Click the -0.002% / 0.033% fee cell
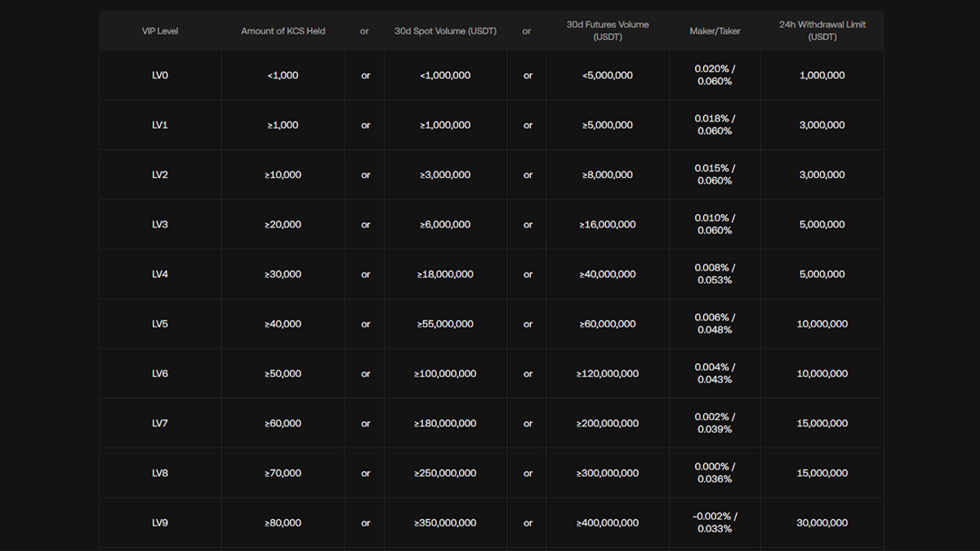This screenshot has height=551, width=980. coord(715,522)
